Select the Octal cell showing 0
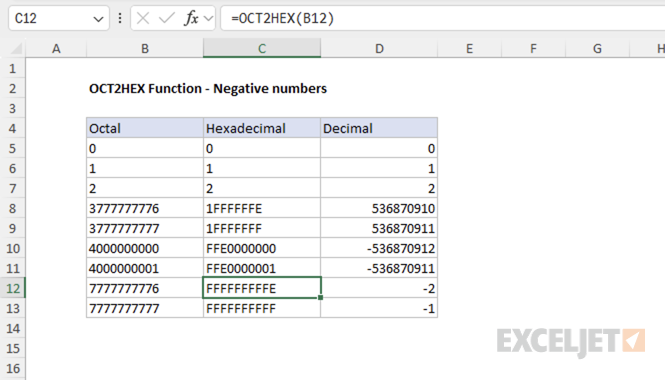 (145, 148)
